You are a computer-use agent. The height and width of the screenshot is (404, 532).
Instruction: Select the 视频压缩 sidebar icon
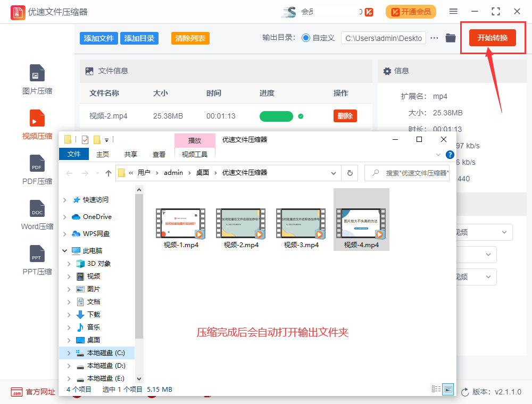37,124
